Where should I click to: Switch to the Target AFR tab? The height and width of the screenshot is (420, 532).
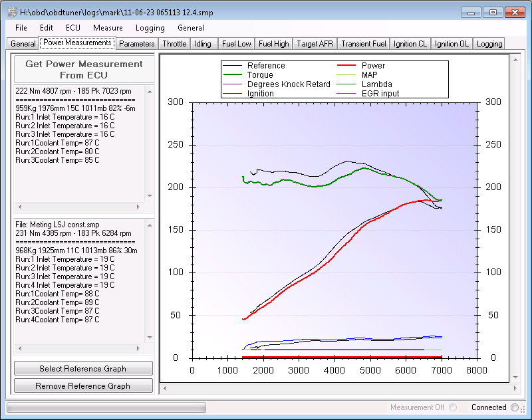tap(315, 44)
